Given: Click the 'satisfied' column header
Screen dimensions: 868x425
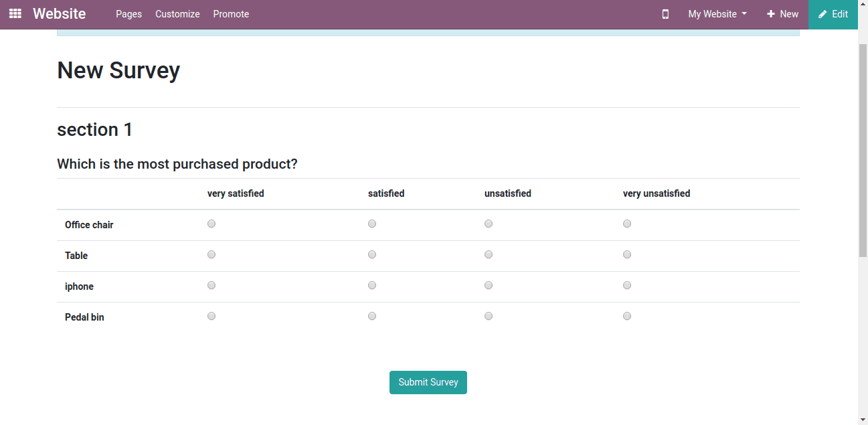Looking at the screenshot, I should (386, 193).
